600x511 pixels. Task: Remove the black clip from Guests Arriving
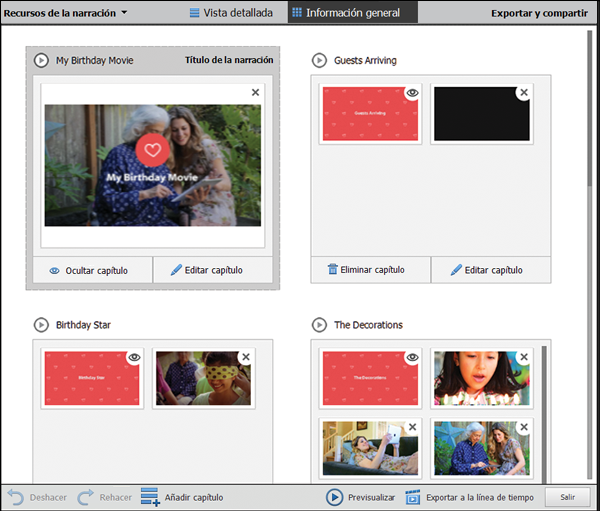point(524,92)
